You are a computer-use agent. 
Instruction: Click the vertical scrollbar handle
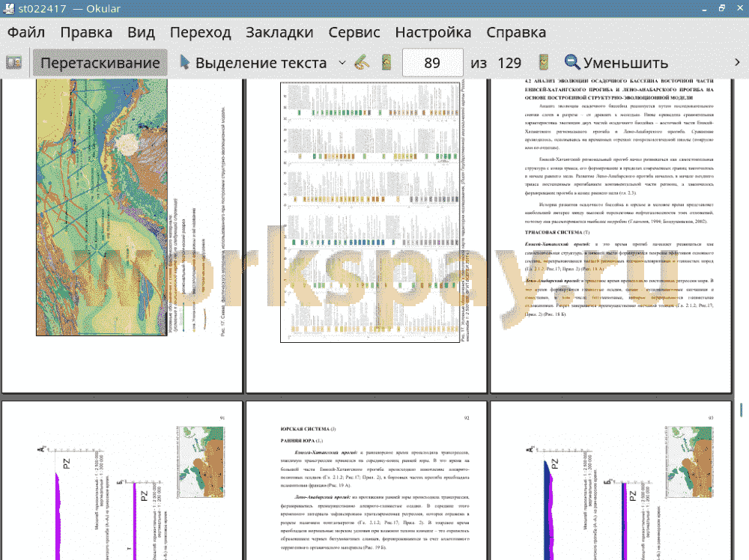point(741,410)
